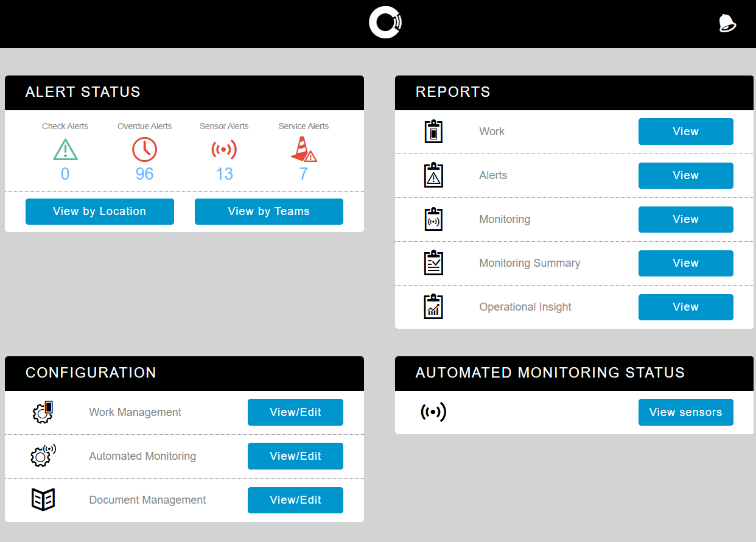Click the Service Alerts traffic cone icon
Screen dimensions: 756x542
(303, 150)
